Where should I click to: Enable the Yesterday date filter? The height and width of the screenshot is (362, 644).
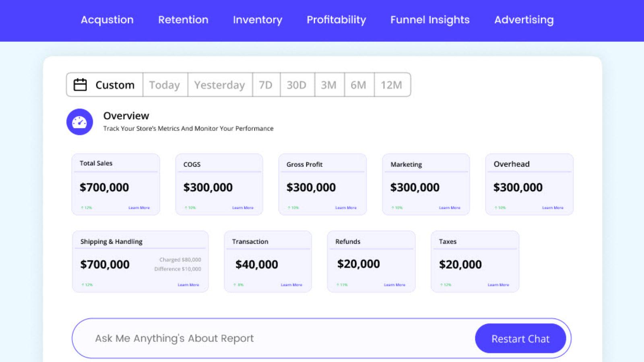219,85
